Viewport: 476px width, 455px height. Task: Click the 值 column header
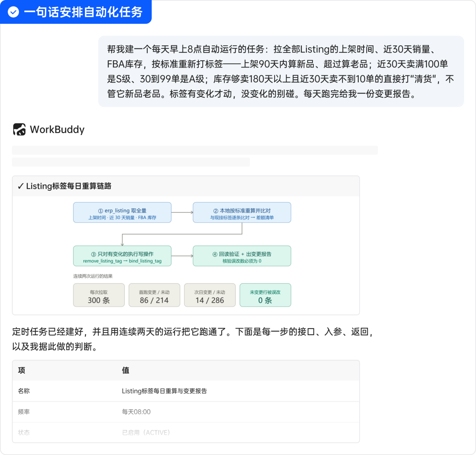click(126, 370)
